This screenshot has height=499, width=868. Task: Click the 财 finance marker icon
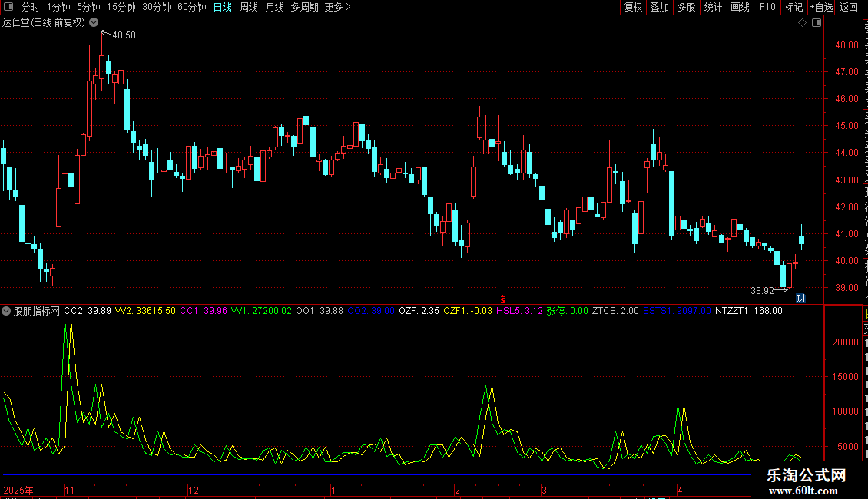800,298
